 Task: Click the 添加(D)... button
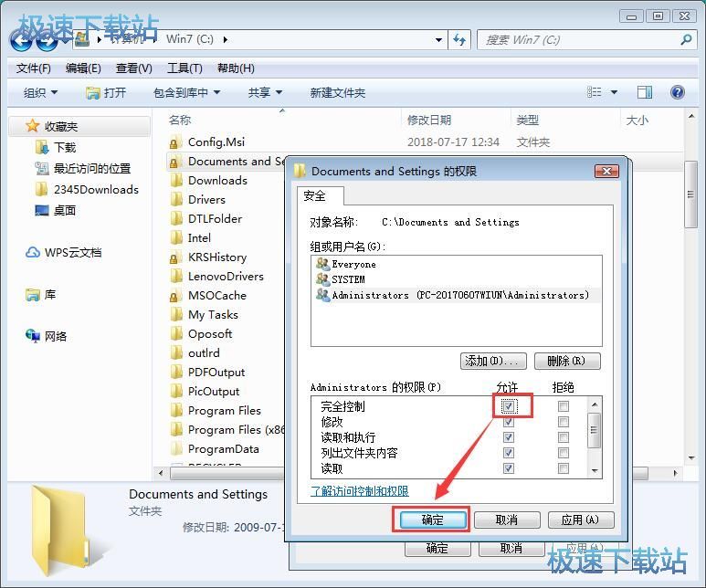(x=493, y=361)
